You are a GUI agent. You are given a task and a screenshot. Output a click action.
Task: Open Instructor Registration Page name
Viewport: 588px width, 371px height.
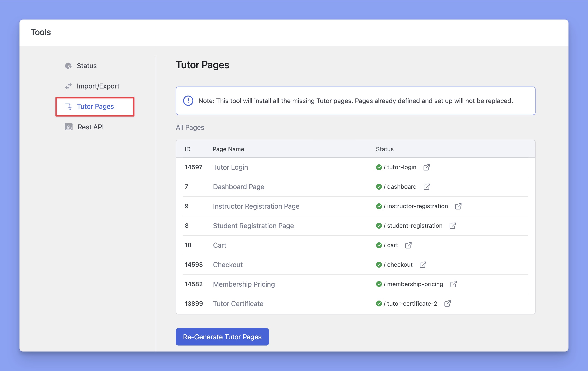tap(256, 206)
